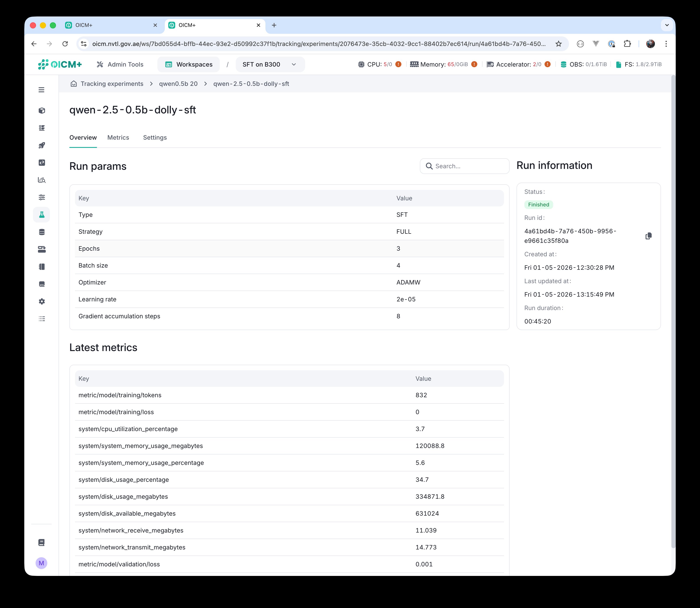Open the user avatar M
The width and height of the screenshot is (700, 608).
point(41,563)
